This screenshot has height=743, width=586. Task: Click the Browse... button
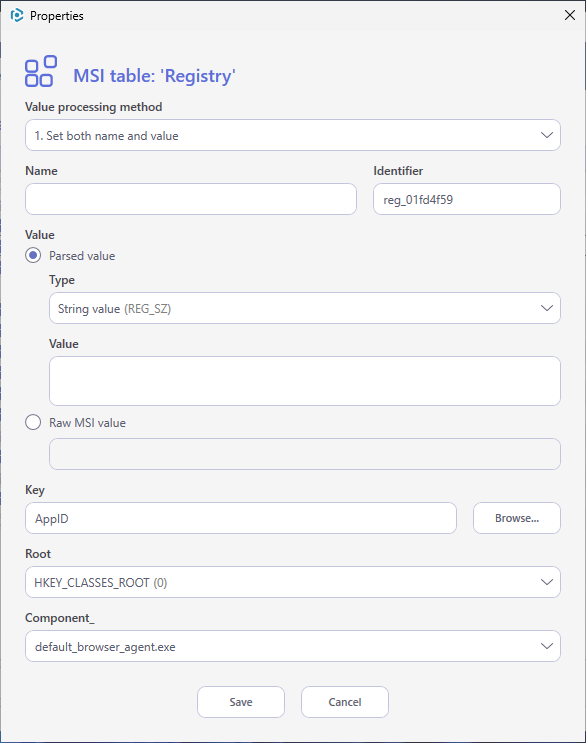[517, 518]
